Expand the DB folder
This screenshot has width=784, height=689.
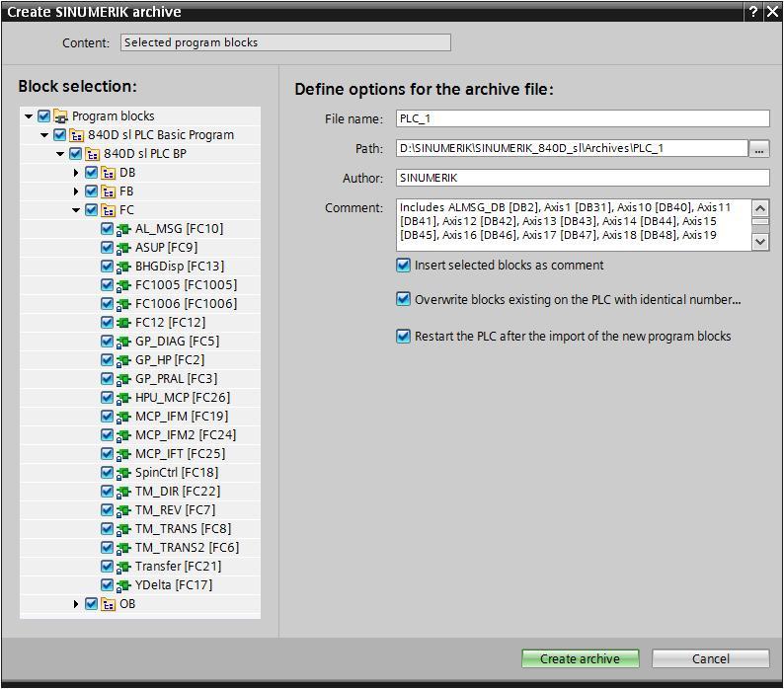76,173
